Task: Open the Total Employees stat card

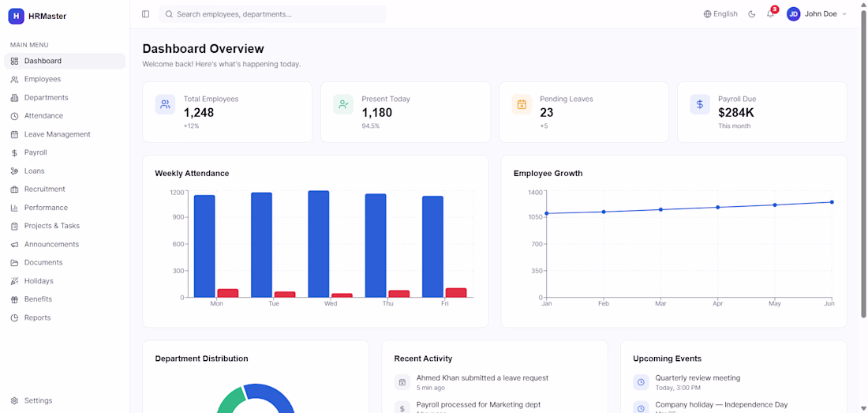Action: pyautogui.click(x=227, y=112)
